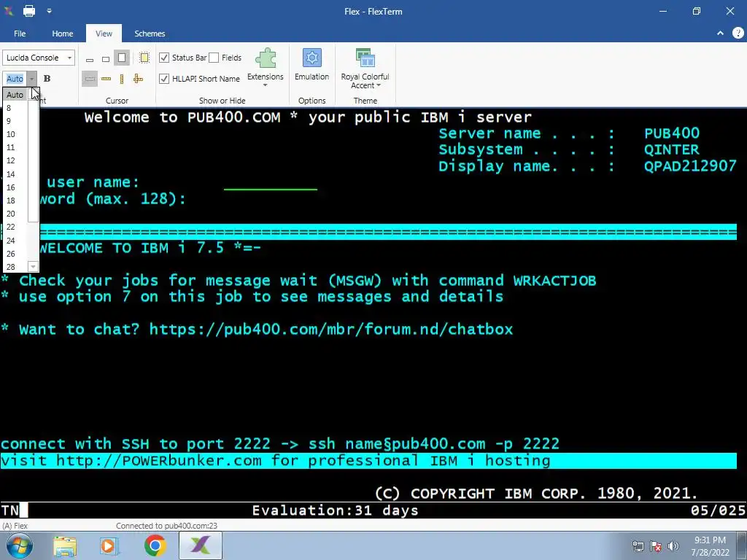
Task: Open the help question mark icon
Action: pos(738,33)
